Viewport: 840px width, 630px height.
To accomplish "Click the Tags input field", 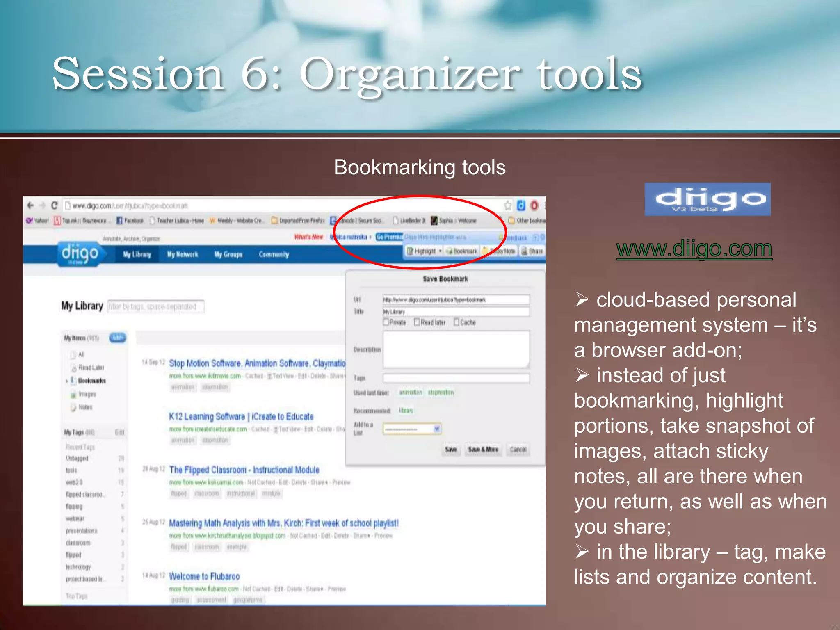I will pos(456,378).
